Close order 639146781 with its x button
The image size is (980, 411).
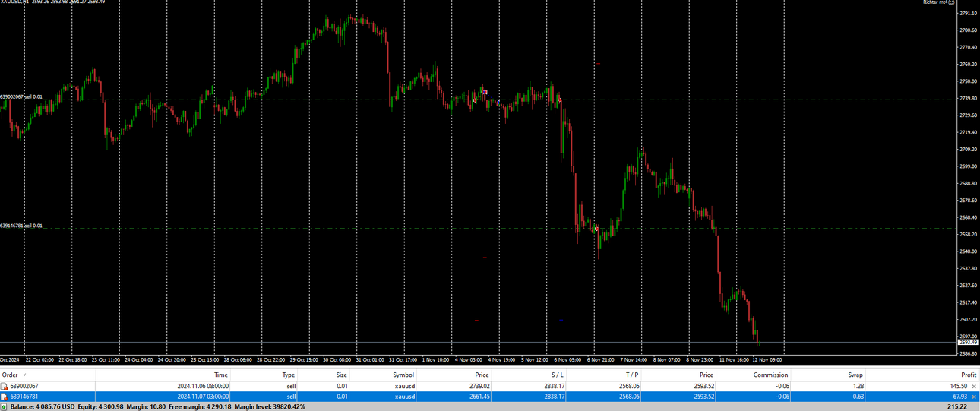(974, 397)
